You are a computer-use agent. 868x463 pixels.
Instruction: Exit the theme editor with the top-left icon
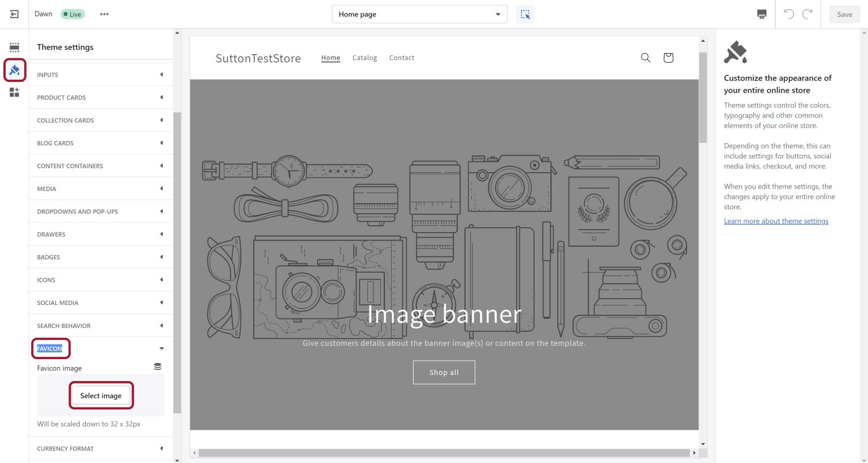tap(14, 14)
